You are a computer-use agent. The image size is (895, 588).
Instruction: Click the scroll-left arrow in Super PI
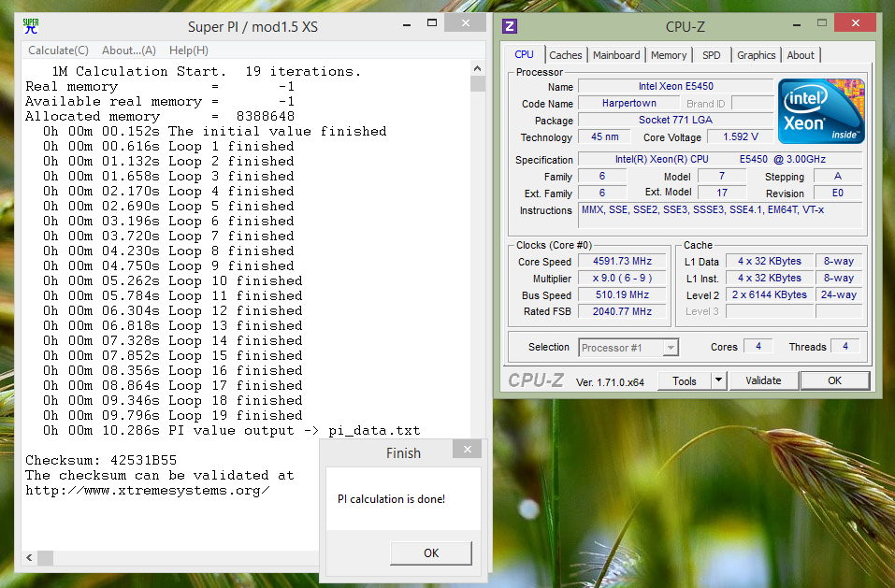pyautogui.click(x=30, y=557)
